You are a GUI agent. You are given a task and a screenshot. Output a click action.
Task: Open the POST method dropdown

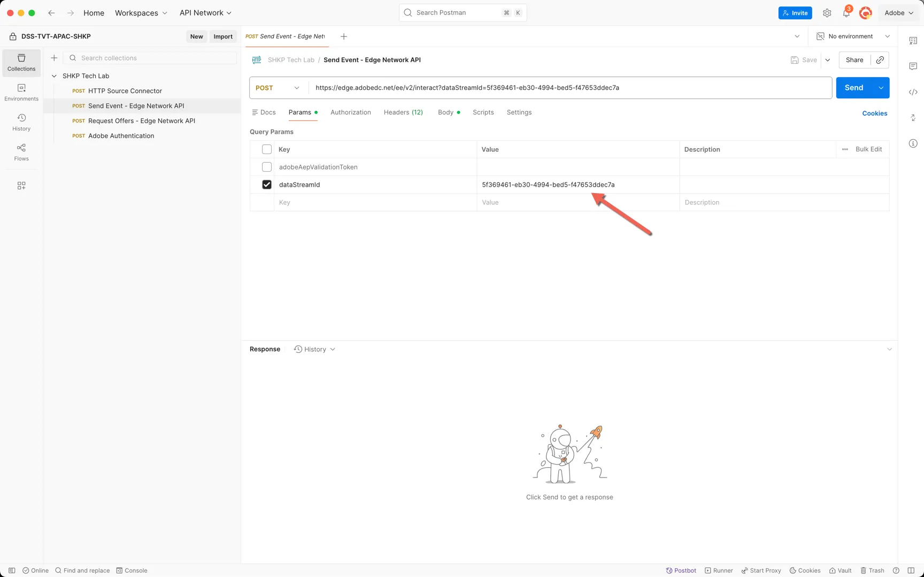278,88
